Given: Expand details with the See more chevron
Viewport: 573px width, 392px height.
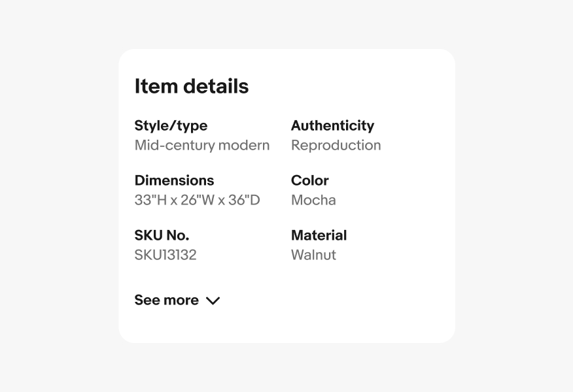Looking at the screenshot, I should tap(213, 301).
